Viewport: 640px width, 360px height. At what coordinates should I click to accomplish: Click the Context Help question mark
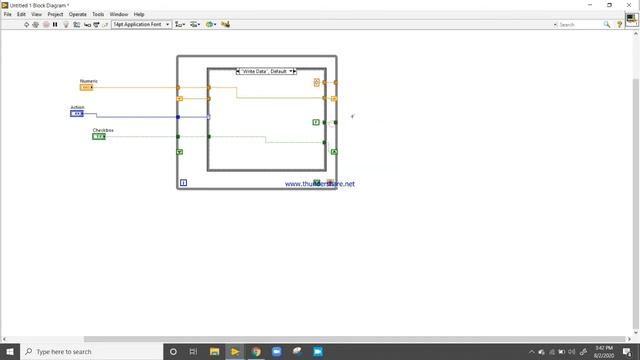click(619, 25)
